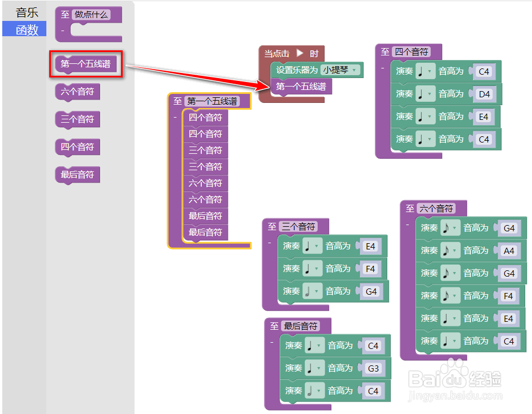532x414 pixels.
Task: Collapse the 最后音符 definition with its minus sign
Action: [x=271, y=342]
